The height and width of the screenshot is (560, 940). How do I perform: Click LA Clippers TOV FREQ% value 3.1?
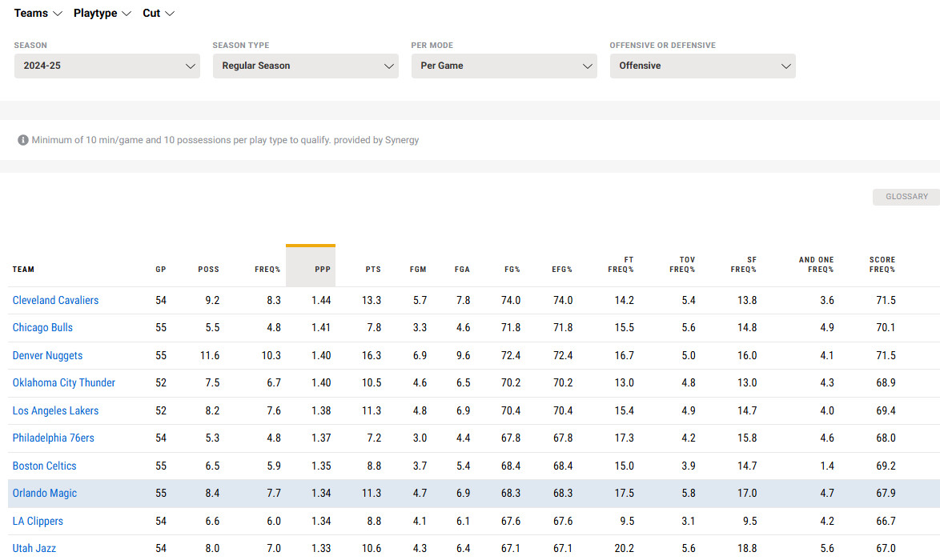pos(689,521)
